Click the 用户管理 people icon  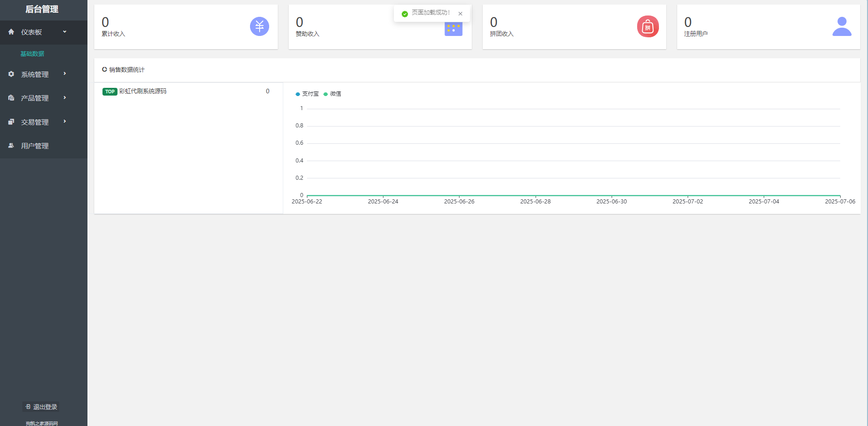coord(11,146)
